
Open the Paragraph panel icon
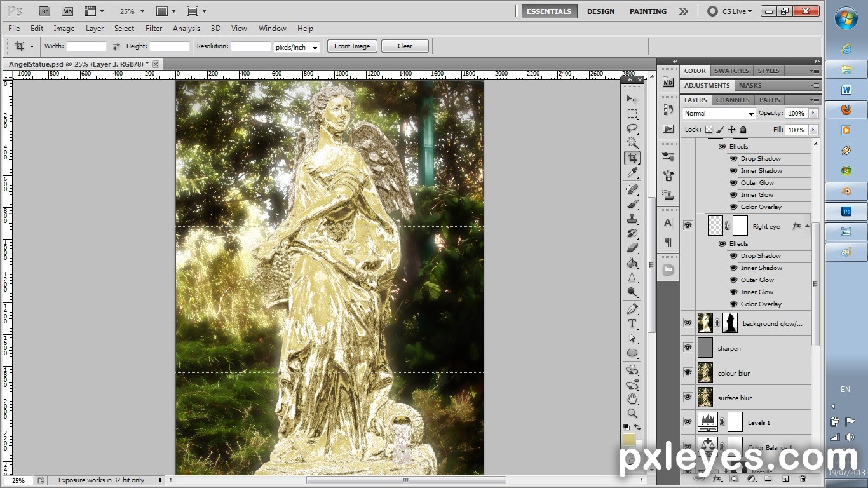point(668,241)
